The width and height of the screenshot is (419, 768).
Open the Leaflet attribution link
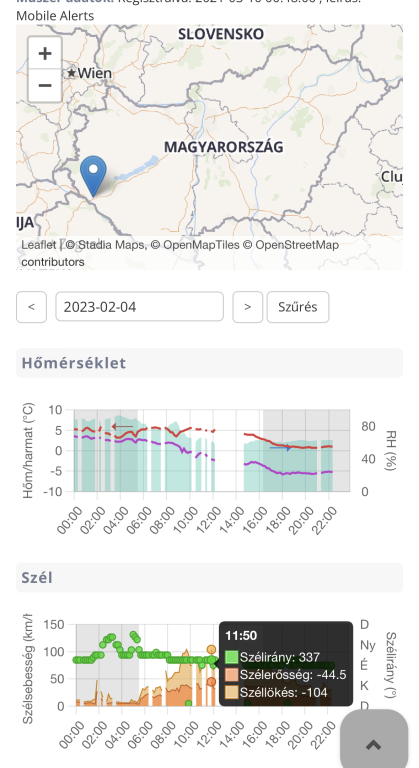click(38, 244)
